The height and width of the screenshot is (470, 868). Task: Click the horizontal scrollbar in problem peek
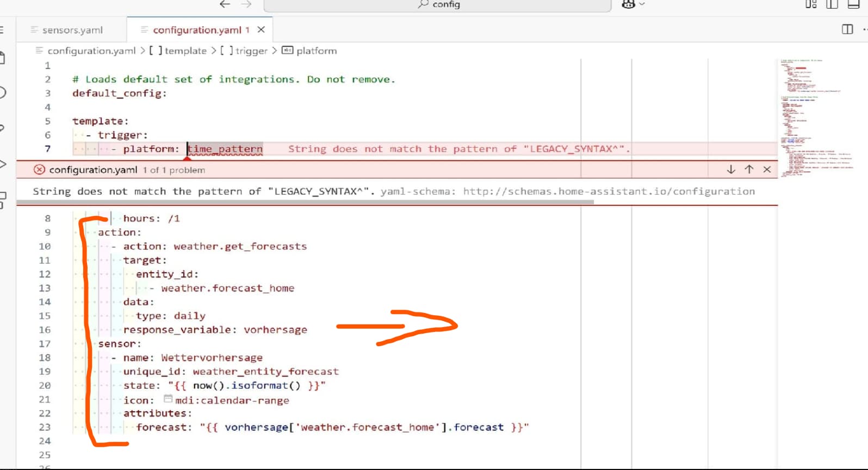[x=305, y=202]
